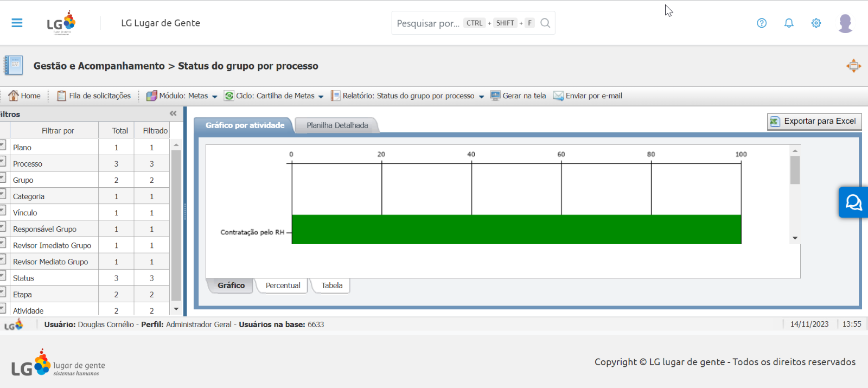This screenshot has width=868, height=388.
Task: Open the blue chat support widget
Action: click(853, 202)
